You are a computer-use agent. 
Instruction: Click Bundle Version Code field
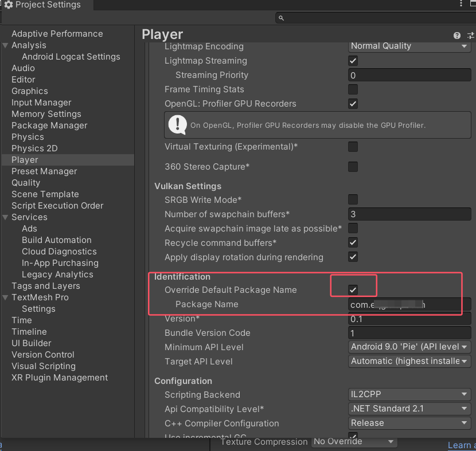409,333
